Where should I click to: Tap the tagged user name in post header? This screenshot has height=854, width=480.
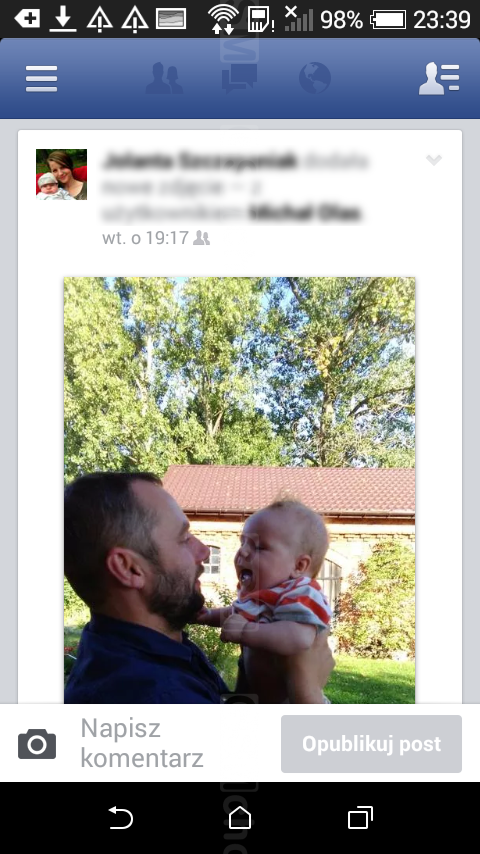(x=305, y=214)
